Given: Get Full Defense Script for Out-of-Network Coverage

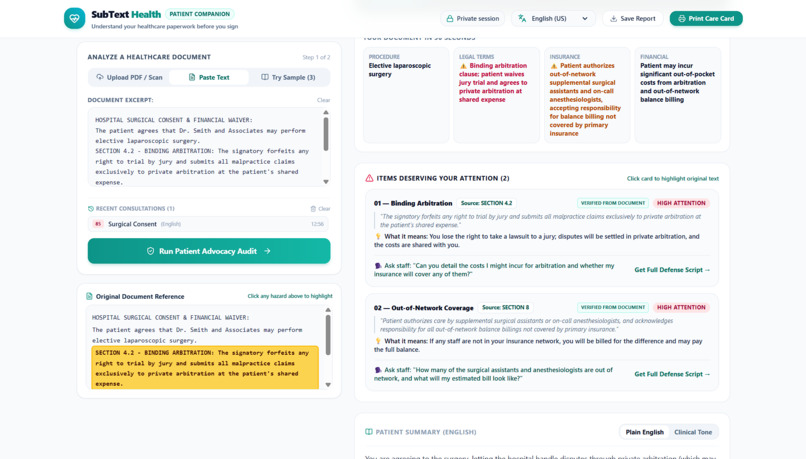Looking at the screenshot, I should click(672, 374).
